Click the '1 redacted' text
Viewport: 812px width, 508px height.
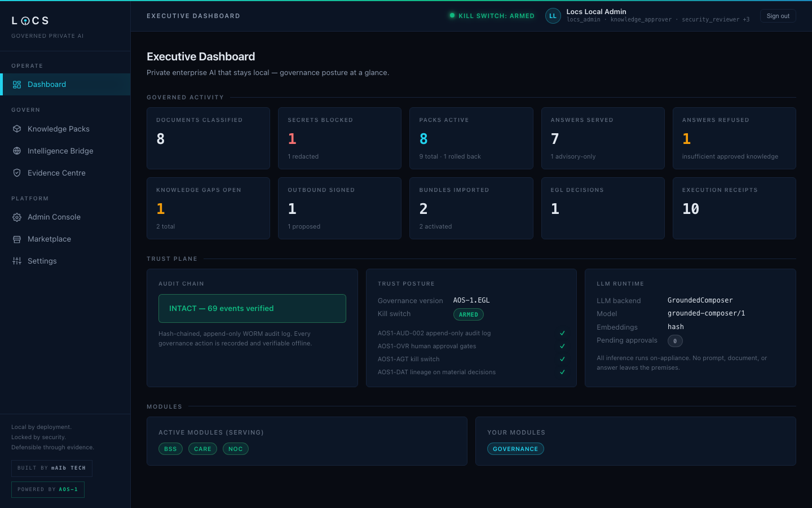(303, 156)
